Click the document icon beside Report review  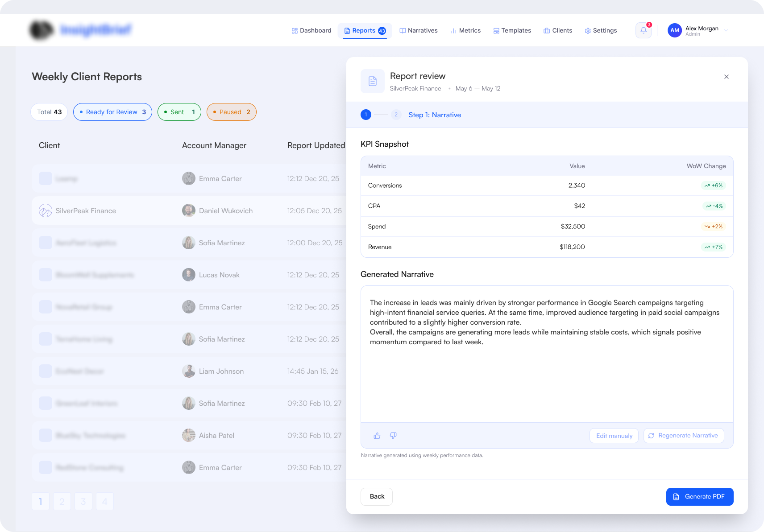point(373,81)
